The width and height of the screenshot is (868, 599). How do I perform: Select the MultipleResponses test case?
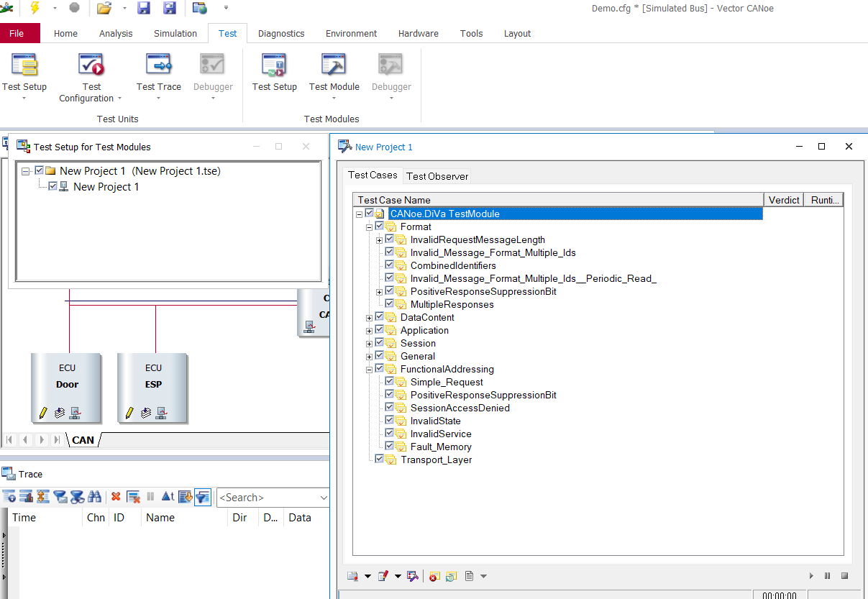(x=452, y=304)
